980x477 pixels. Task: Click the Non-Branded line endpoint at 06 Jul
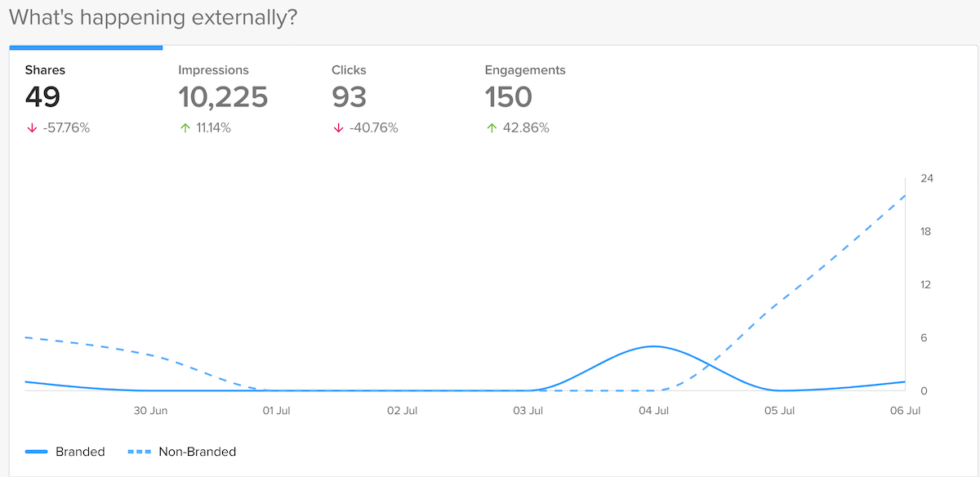905,196
